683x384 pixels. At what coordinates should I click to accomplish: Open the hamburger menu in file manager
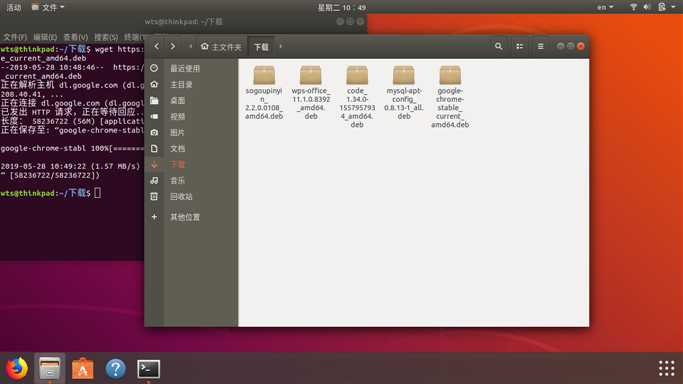pos(541,46)
